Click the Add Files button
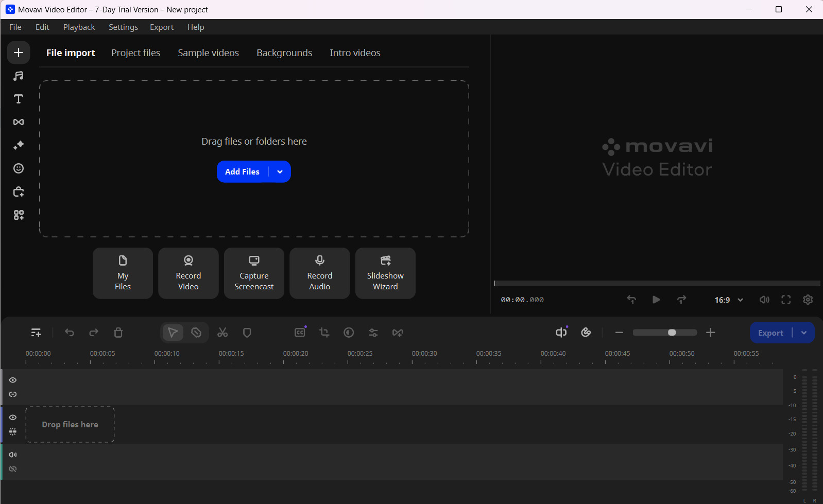Screen dimensions: 823x504 (243, 172)
